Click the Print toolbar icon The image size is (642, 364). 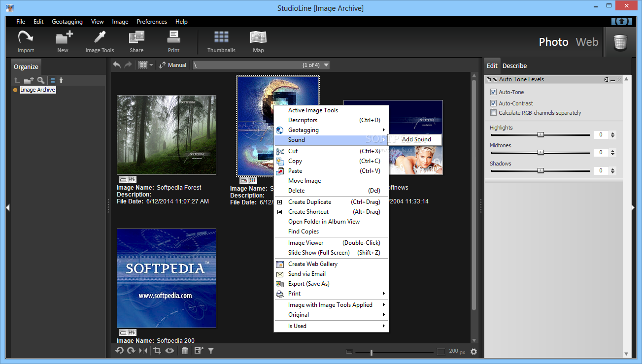pos(173,41)
